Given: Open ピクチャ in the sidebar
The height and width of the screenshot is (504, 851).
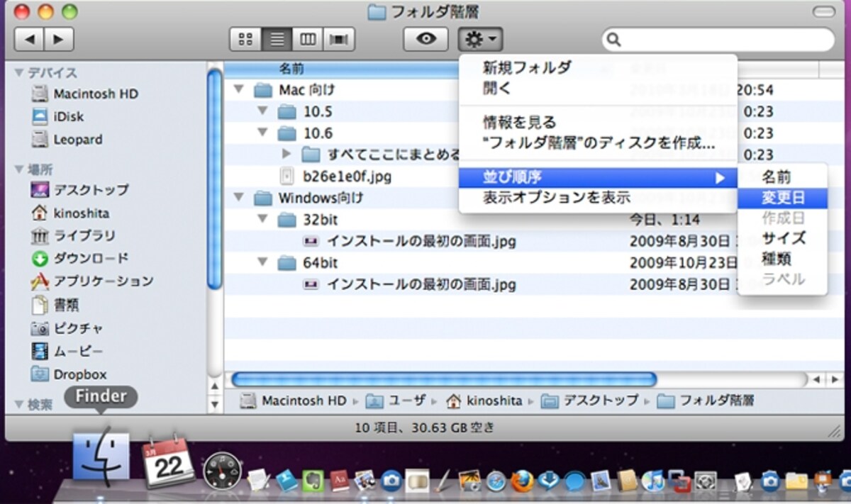Looking at the screenshot, I should (x=67, y=328).
